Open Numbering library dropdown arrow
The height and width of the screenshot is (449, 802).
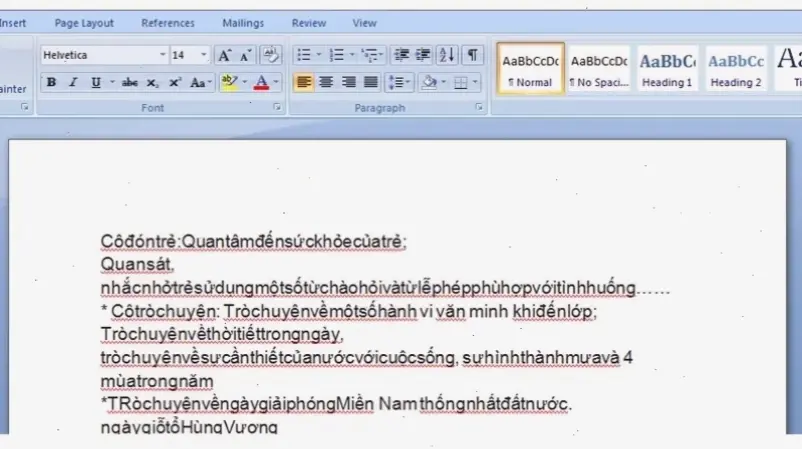click(351, 55)
